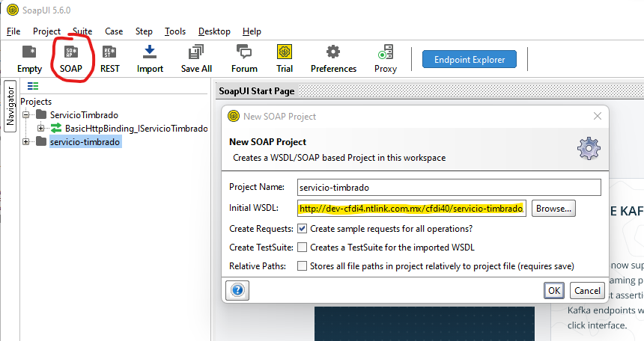This screenshot has height=341, width=644.
Task: Open the Desktop menu
Action: click(214, 31)
